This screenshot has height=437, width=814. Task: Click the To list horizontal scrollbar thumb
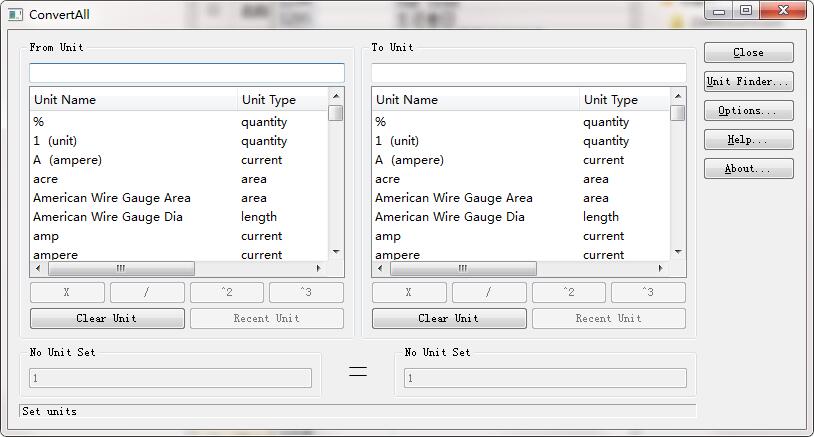click(x=463, y=268)
